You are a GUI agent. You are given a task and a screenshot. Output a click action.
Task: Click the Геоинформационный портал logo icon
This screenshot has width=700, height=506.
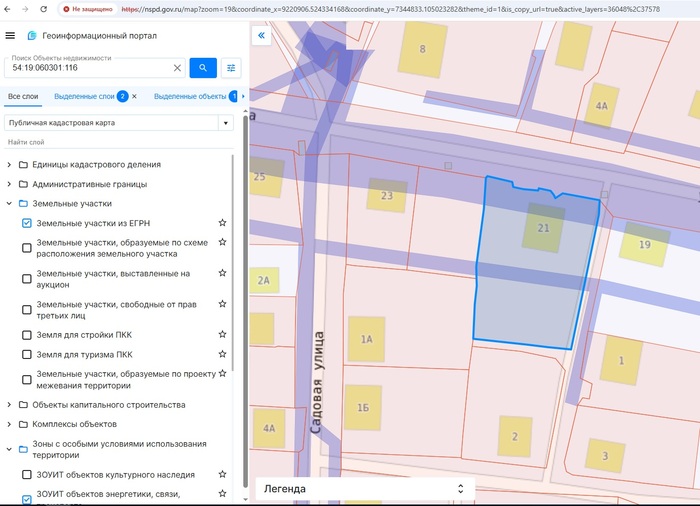tap(32, 36)
